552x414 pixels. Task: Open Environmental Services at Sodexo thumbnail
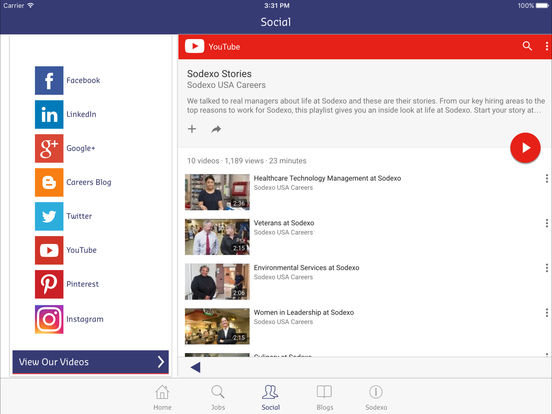click(x=217, y=282)
